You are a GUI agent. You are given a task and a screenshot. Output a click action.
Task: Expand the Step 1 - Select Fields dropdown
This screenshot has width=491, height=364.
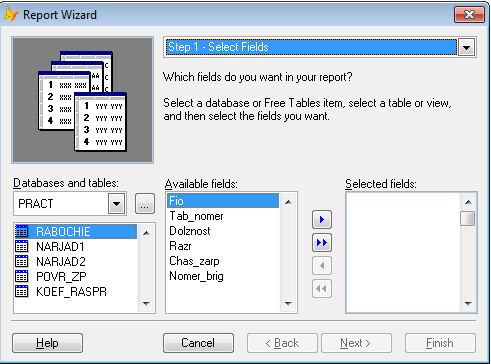coord(466,47)
